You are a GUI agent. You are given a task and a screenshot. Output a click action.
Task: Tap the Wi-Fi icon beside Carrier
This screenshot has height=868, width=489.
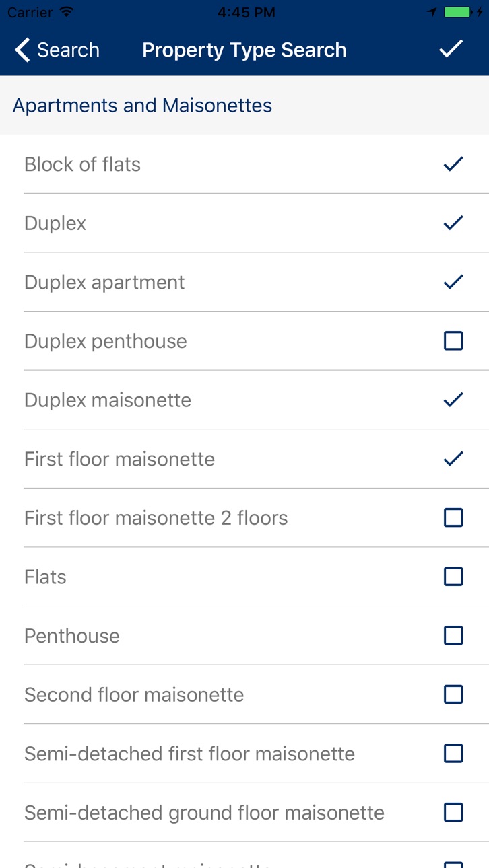coord(66,12)
